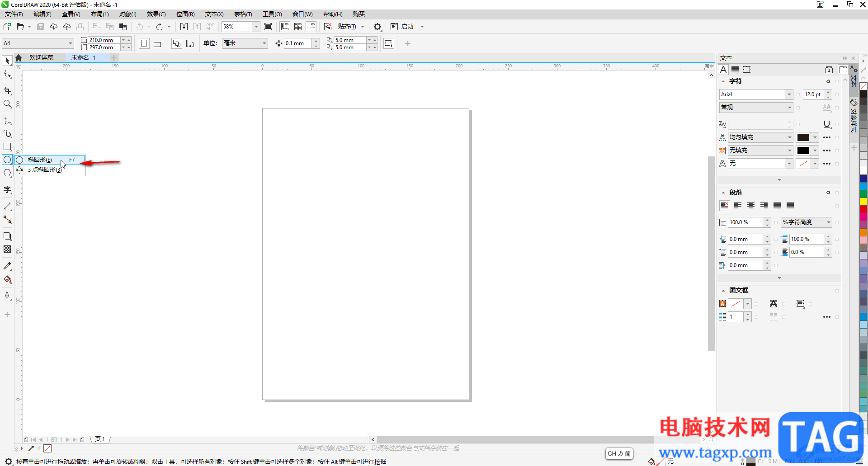Show grid toggle icon
This screenshot has height=466, width=868.
point(298,27)
